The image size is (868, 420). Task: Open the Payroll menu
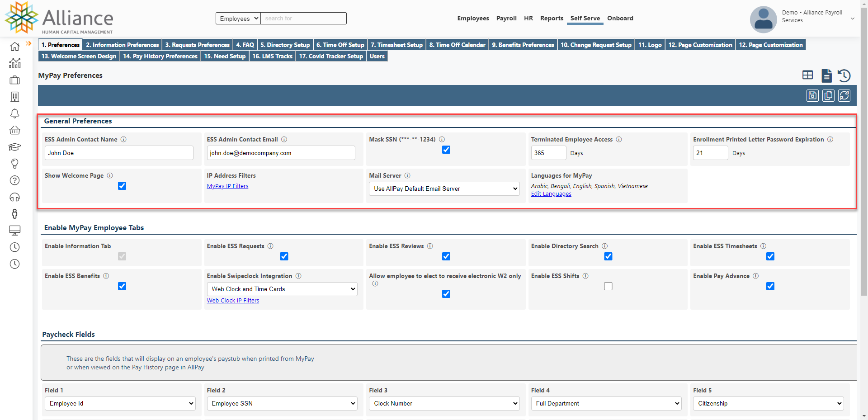tap(506, 18)
